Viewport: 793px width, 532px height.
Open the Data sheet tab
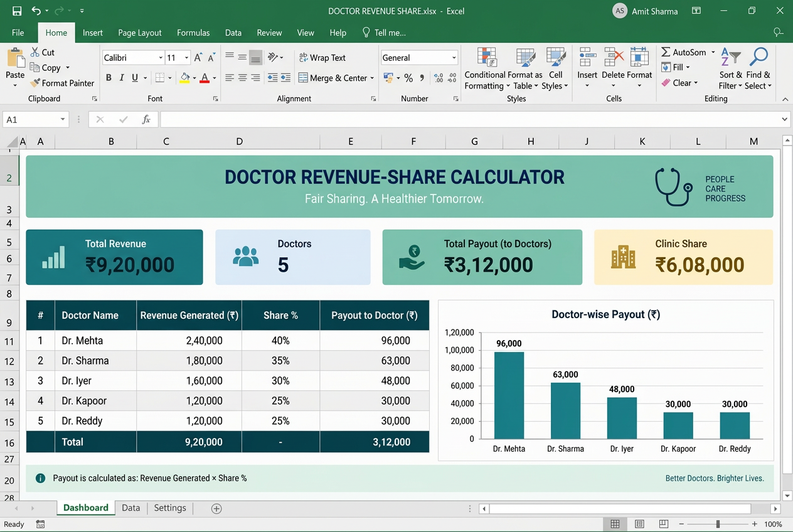click(x=130, y=508)
